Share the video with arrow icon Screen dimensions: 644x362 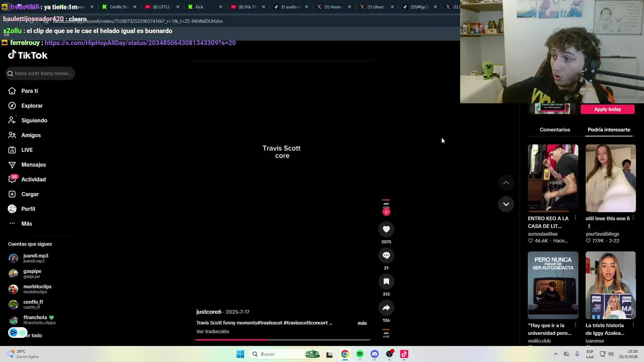click(386, 308)
